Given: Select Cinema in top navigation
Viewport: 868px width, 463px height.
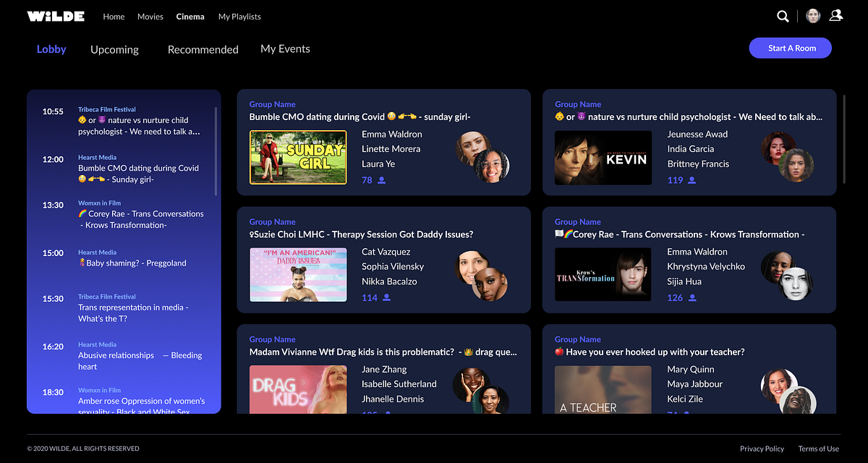Looking at the screenshot, I should (x=190, y=16).
